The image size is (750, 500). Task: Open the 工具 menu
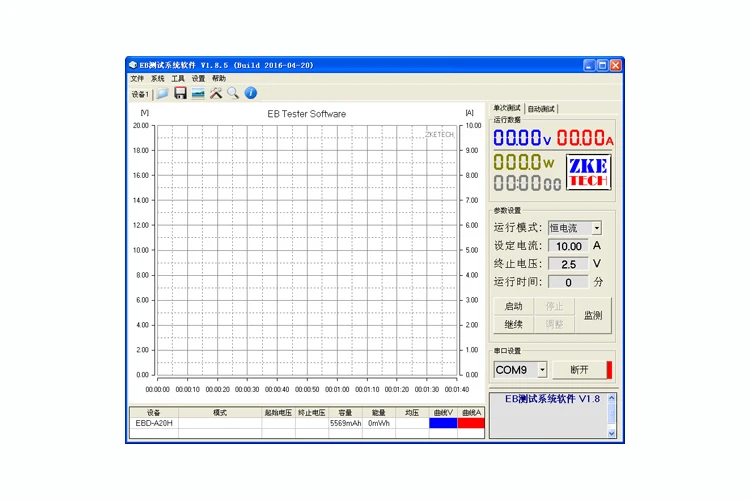(x=178, y=78)
